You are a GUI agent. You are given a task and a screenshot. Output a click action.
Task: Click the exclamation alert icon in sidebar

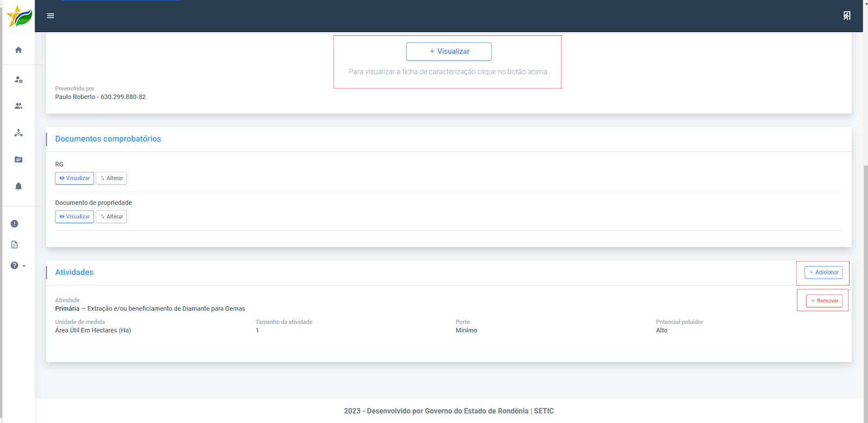tap(15, 224)
